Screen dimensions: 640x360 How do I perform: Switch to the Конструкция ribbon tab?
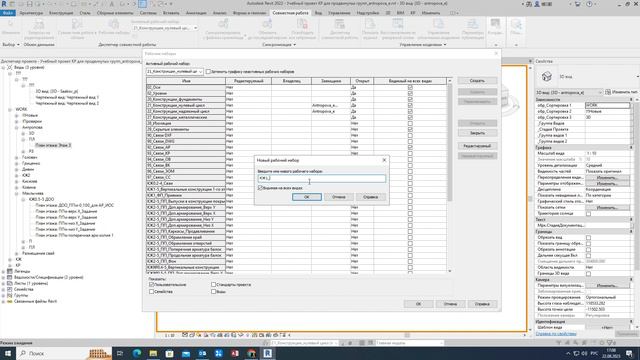(61, 13)
